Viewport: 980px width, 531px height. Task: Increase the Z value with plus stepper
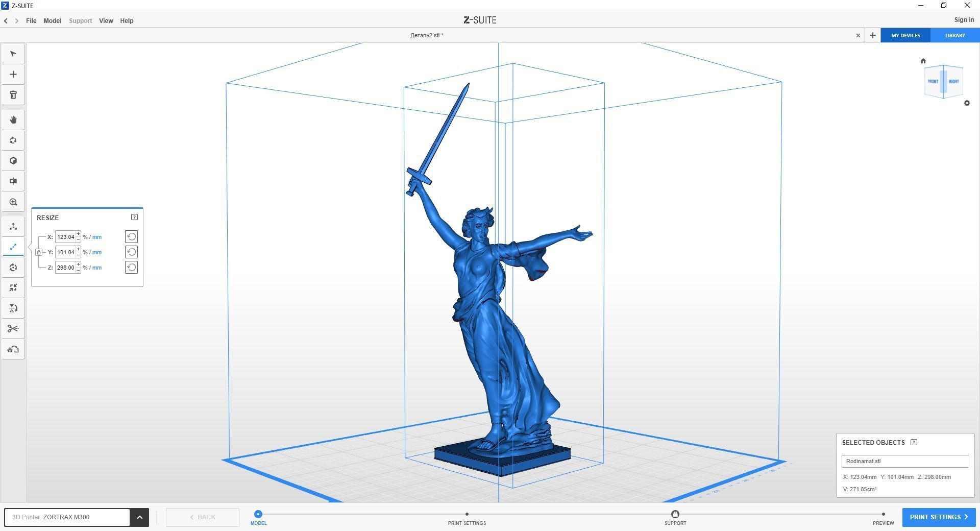78,265
